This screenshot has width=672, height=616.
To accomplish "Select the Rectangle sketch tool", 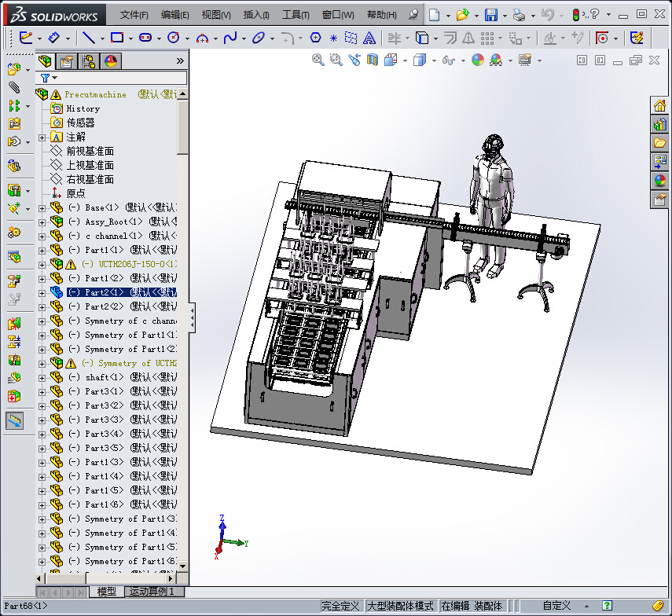I will pos(117,38).
